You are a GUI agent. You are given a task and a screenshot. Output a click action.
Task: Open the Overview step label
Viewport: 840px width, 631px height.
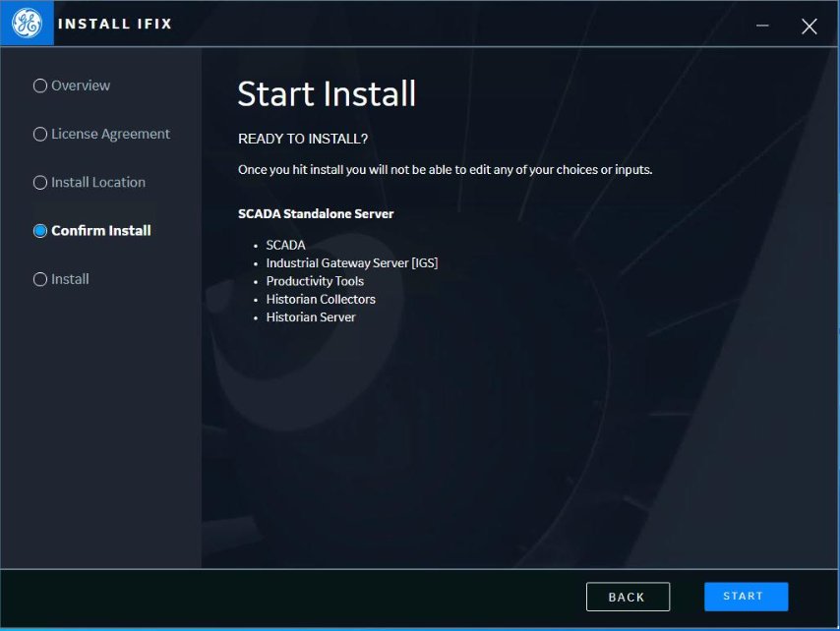[81, 86]
